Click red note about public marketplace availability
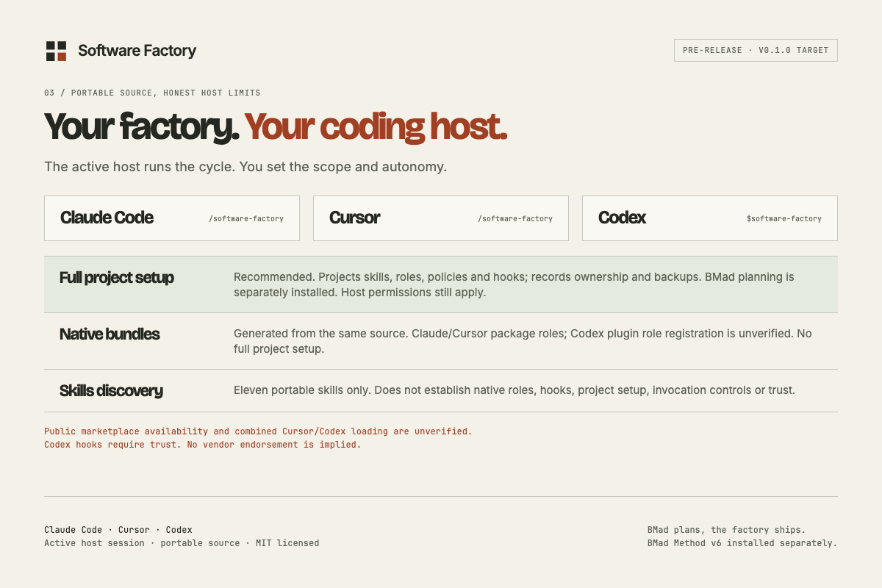882x588 pixels. coord(258,431)
